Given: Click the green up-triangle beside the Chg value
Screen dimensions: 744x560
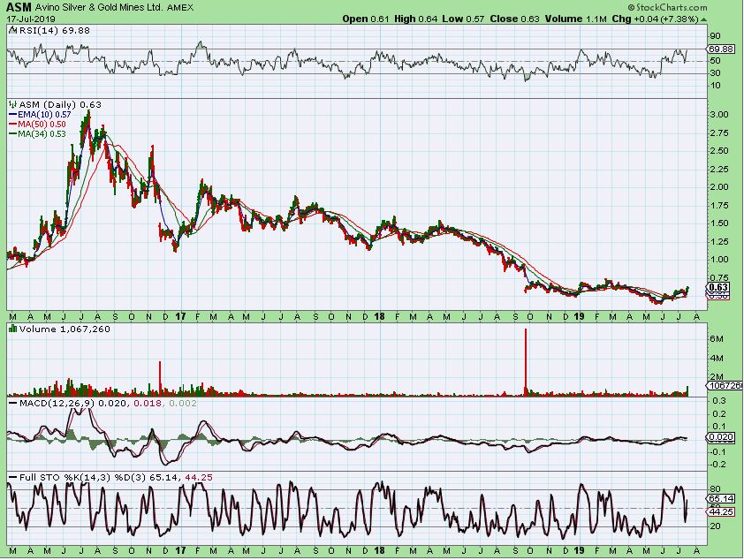Looking at the screenshot, I should 703,19.
